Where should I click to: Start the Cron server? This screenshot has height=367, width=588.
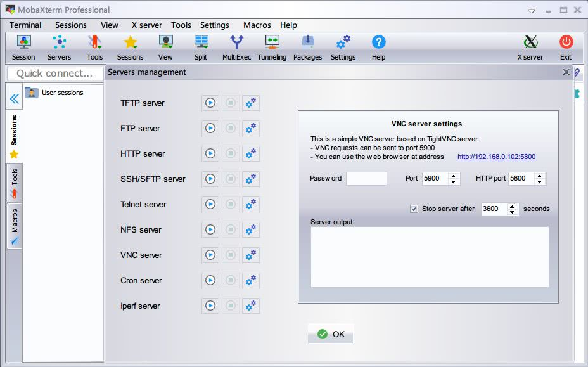coord(210,280)
